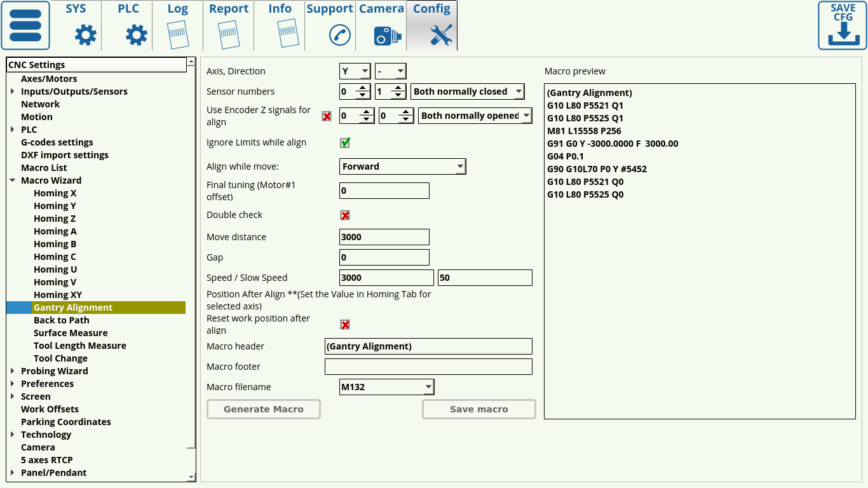Click the settings tree vertical scrollbar

point(191,254)
